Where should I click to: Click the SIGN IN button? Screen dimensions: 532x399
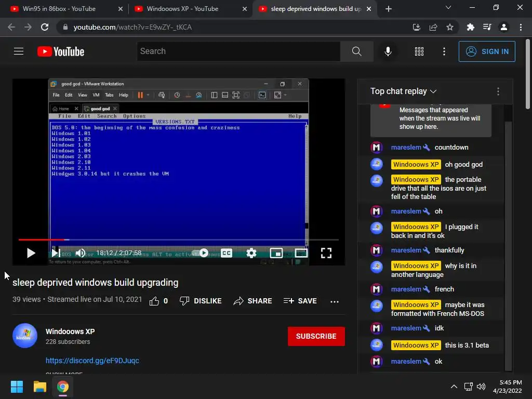pyautogui.click(x=487, y=51)
